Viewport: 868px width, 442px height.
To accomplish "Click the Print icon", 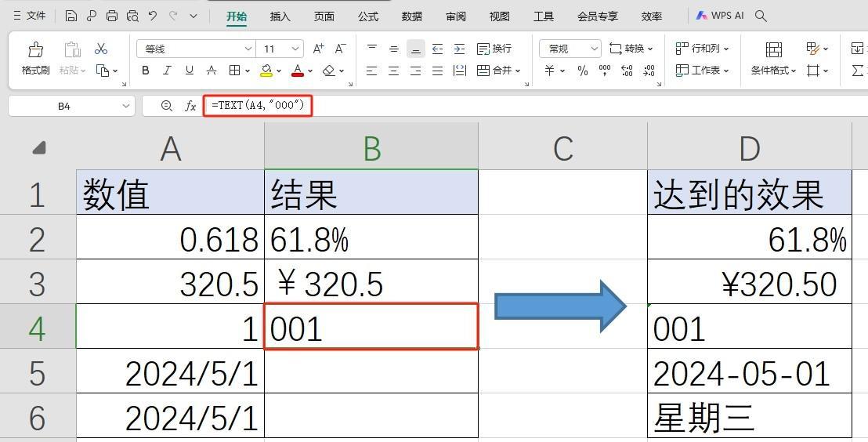I will point(112,16).
